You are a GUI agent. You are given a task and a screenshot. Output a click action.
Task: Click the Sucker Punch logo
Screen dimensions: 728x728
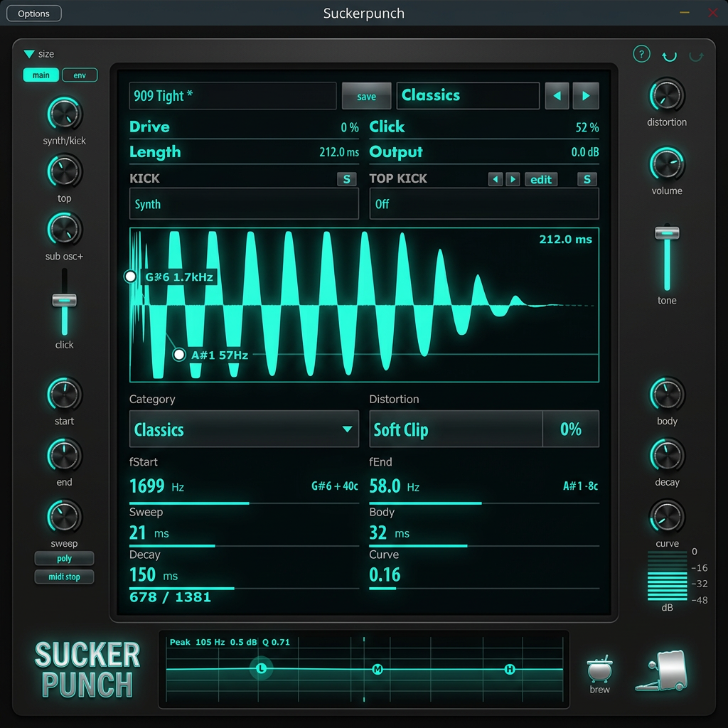pyautogui.click(x=87, y=669)
